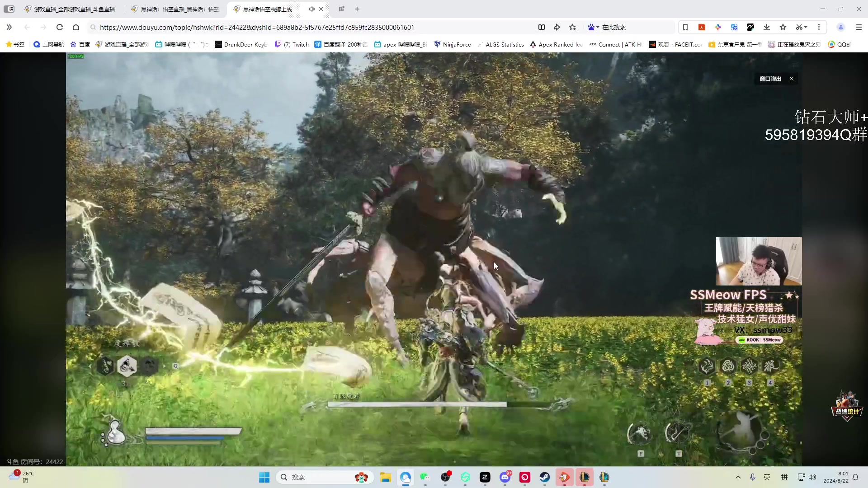Open the notification bell
This screenshot has width=868, height=488.
point(855,477)
